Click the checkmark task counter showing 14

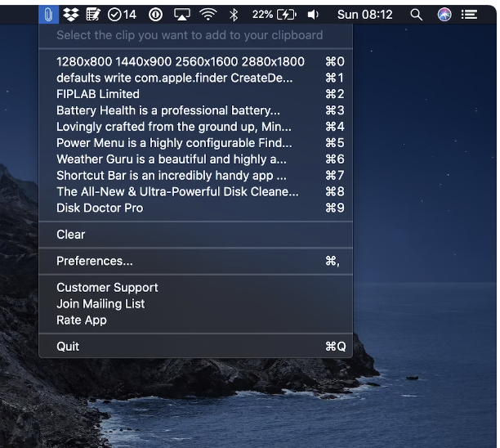(122, 15)
